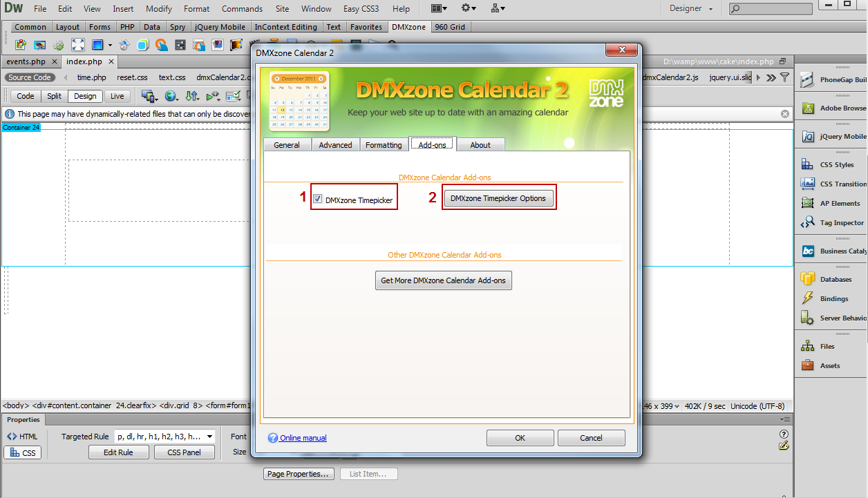Viewport: 868px width, 498px height.
Task: Open the Designer workspace dropdown
Action: pos(691,8)
